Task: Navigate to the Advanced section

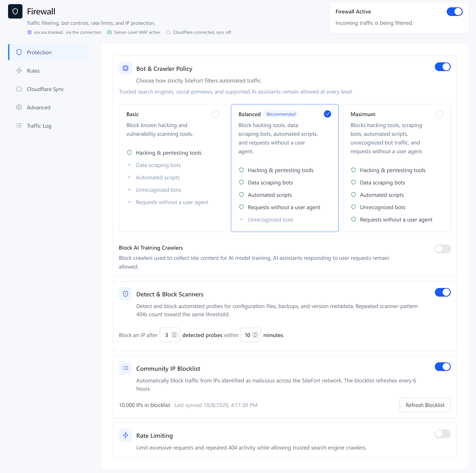Action: 49,108
